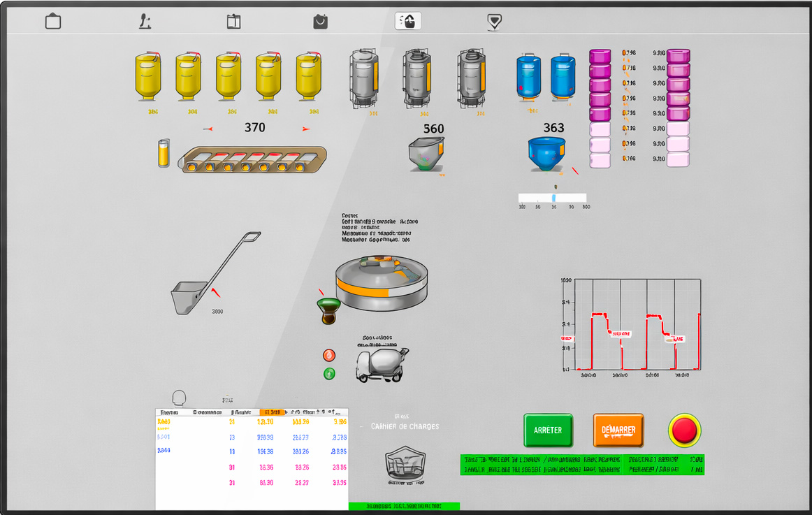
Task: Click the first yellow aggregate silo
Action: point(147,75)
